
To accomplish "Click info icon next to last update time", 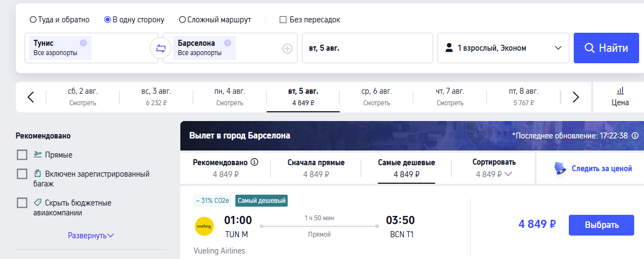I will pyautogui.click(x=635, y=136).
